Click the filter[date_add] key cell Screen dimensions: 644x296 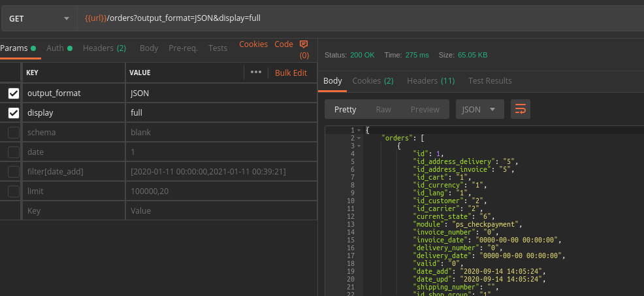(74, 171)
